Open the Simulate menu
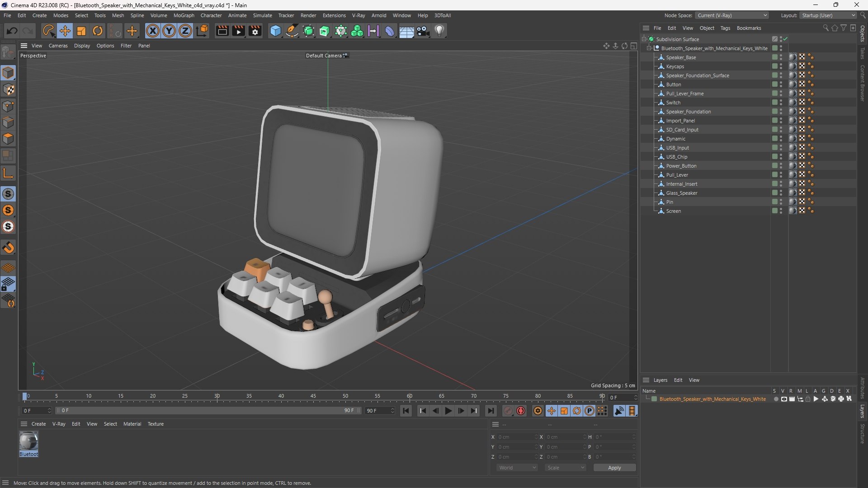Image resolution: width=868 pixels, height=488 pixels. (x=262, y=15)
